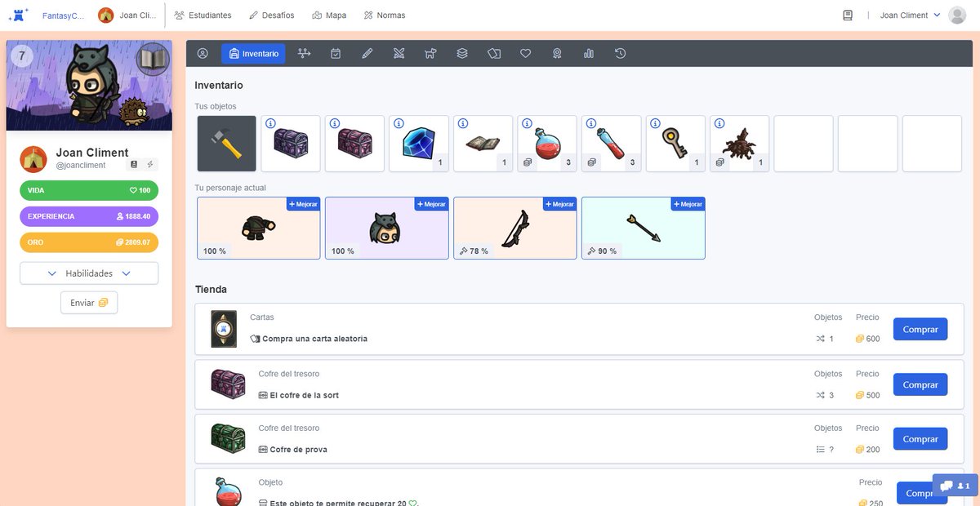Open the profile tab icon in dark toolbar
980x506 pixels.
pyautogui.click(x=203, y=54)
